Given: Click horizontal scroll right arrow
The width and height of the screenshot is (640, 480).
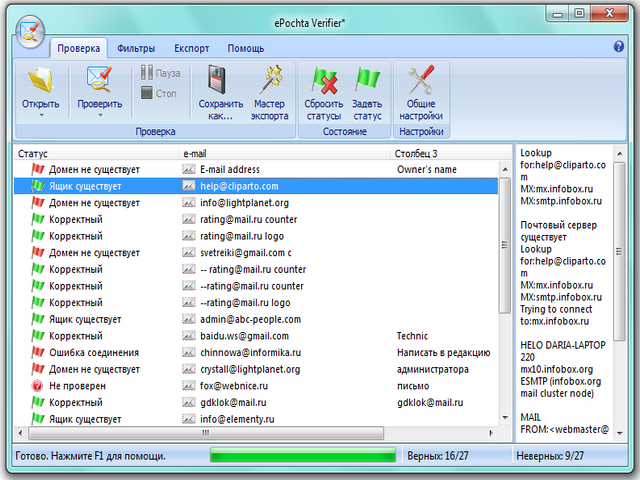Looking at the screenshot, I should [x=491, y=433].
